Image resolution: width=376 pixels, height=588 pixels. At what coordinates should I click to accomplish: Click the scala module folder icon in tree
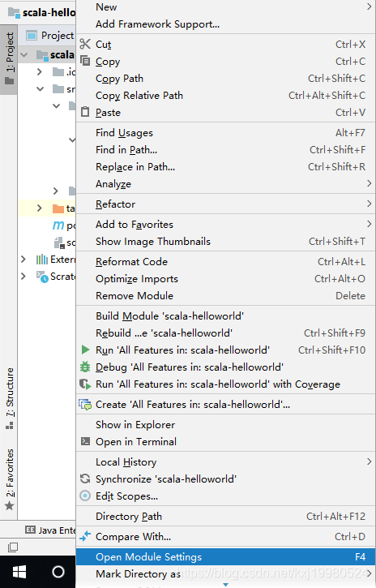[x=42, y=55]
